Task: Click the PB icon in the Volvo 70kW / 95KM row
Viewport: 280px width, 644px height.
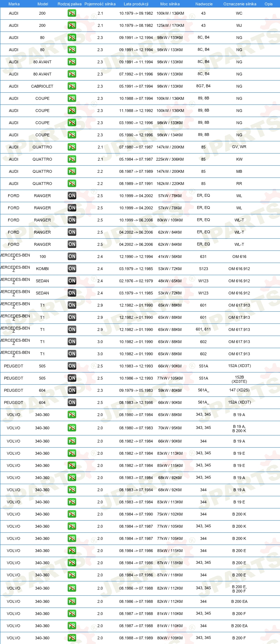Action: (x=72, y=428)
